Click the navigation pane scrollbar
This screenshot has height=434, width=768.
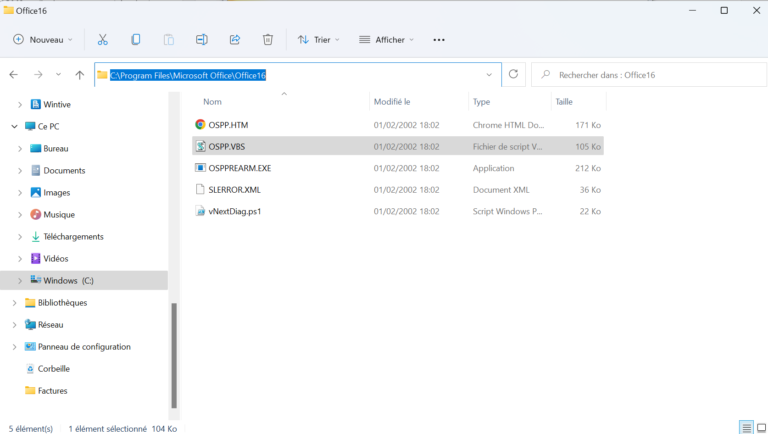(x=174, y=355)
